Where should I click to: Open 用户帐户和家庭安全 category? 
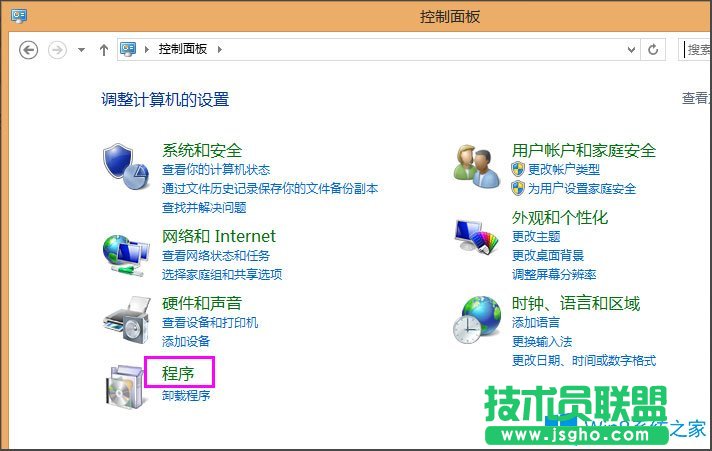coord(584,150)
